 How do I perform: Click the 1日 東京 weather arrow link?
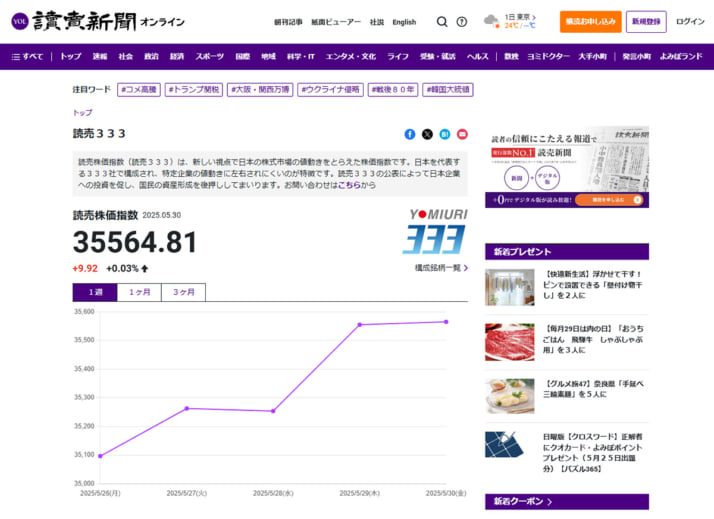click(x=520, y=17)
